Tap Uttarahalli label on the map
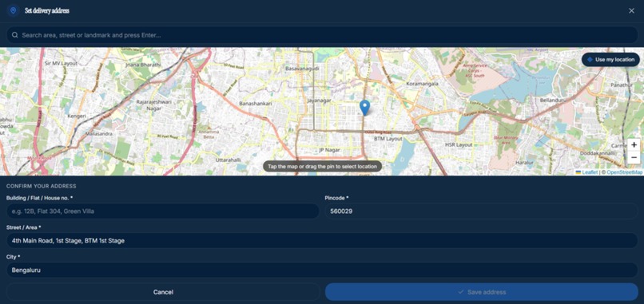 pos(228,160)
